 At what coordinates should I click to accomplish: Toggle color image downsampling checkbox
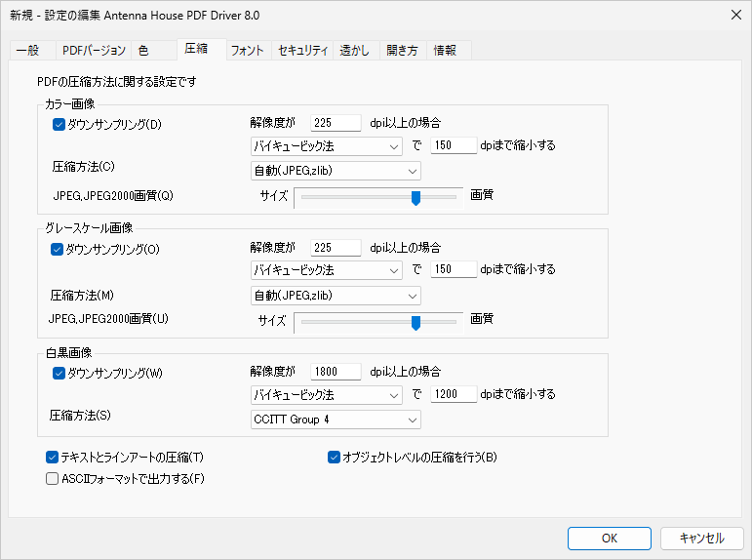[x=58, y=124]
